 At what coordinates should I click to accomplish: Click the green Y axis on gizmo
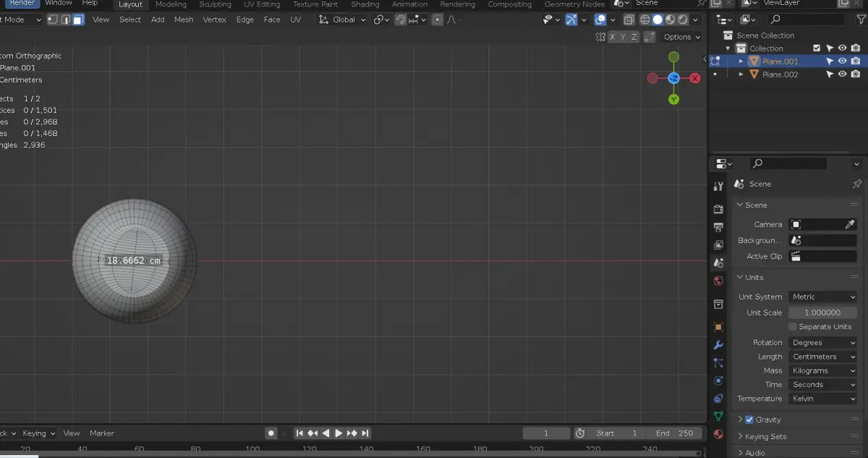[673, 99]
